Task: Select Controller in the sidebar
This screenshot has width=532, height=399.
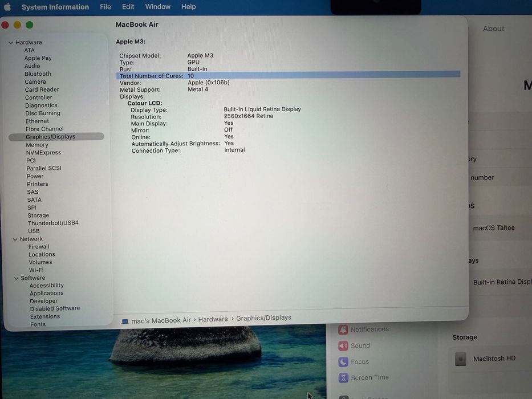Action: (x=38, y=97)
